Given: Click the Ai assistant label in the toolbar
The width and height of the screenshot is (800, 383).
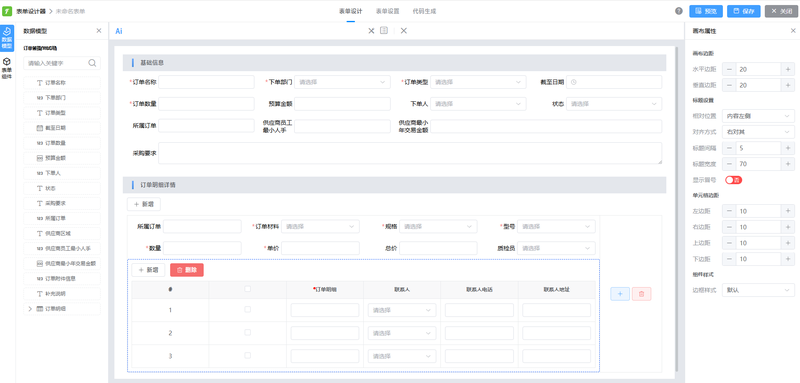Looking at the screenshot, I should point(119,31).
